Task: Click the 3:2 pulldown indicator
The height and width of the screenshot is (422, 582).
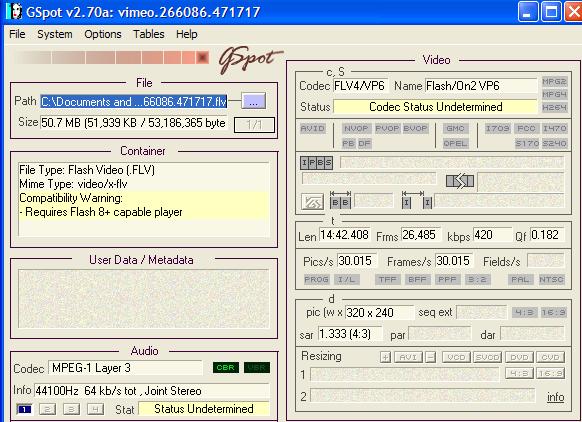Action: [x=477, y=279]
